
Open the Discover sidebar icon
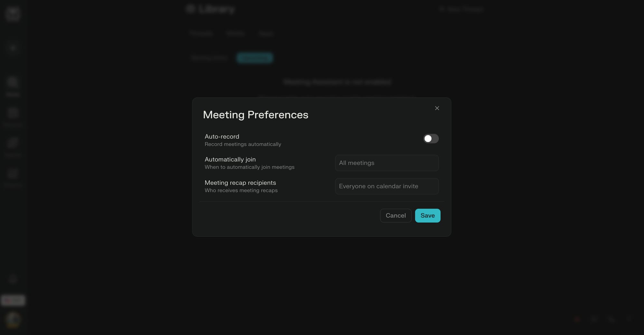click(13, 113)
